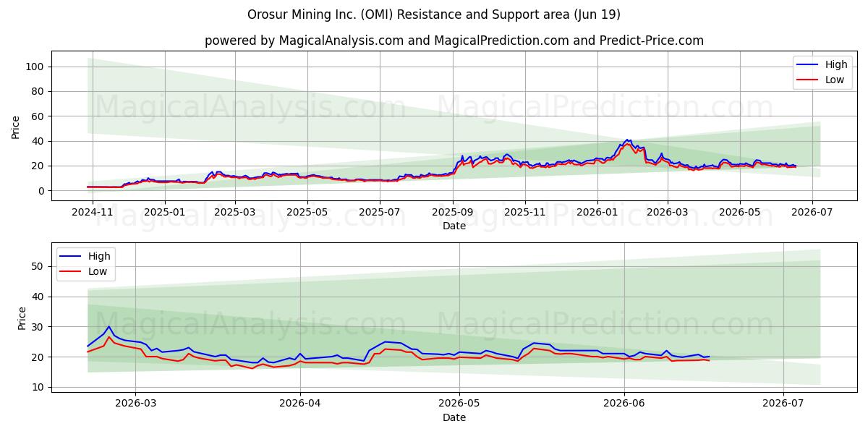Screen dimensions: 868x434
Task: Click the '2025-05' date tick label
Action: pyautogui.click(x=307, y=213)
